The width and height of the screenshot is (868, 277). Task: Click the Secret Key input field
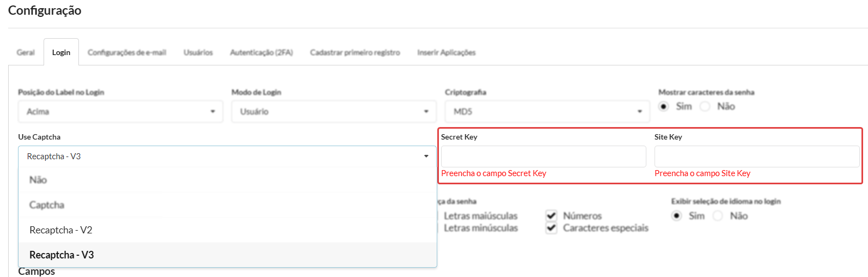pos(543,156)
